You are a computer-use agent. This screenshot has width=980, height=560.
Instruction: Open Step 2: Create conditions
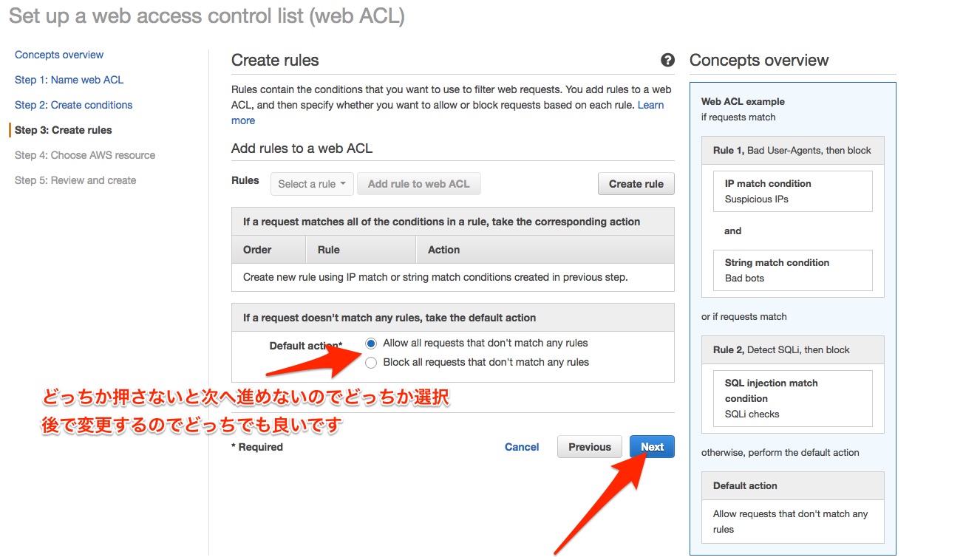[x=73, y=105]
